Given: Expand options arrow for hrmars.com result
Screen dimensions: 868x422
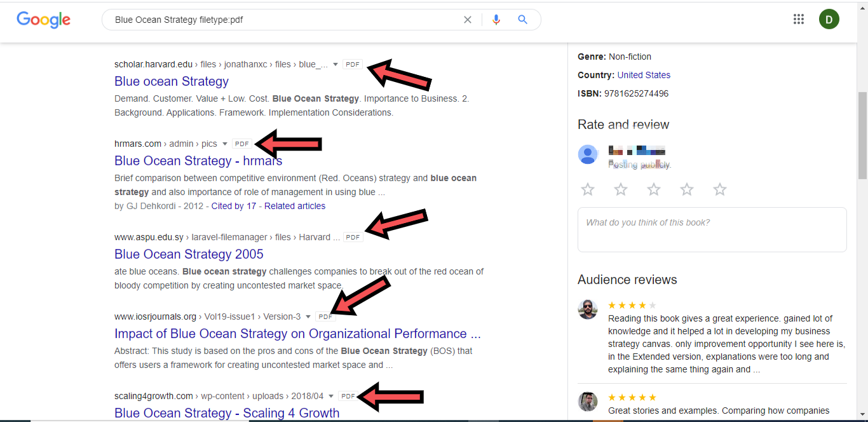Looking at the screenshot, I should (x=225, y=144).
